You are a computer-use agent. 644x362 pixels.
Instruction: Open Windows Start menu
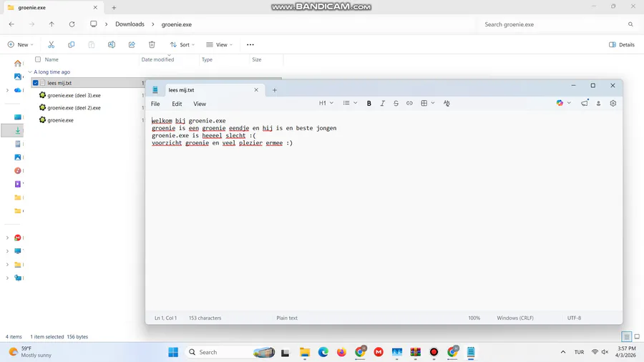pyautogui.click(x=173, y=352)
